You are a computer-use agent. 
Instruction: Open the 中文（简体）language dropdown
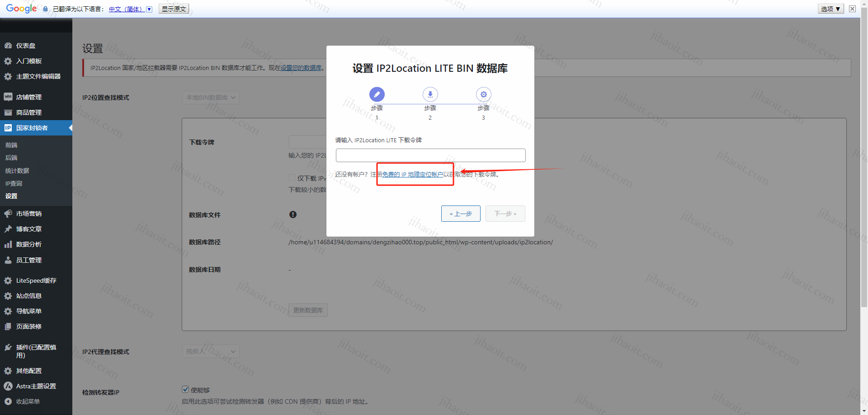click(x=131, y=9)
